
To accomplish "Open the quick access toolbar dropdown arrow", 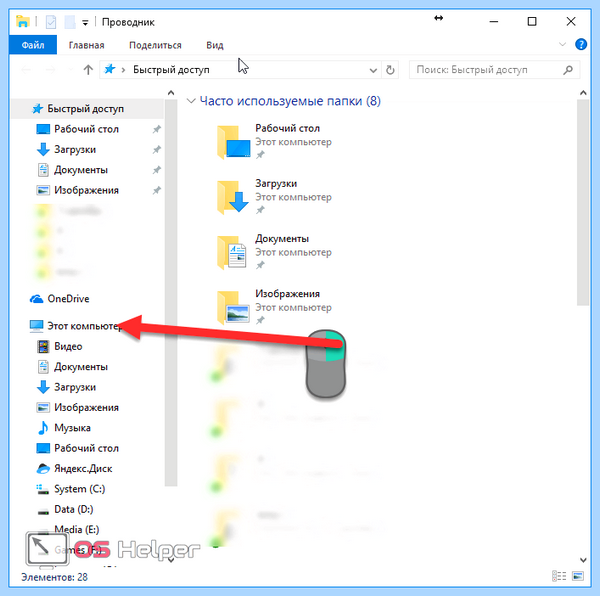I will coord(85,23).
